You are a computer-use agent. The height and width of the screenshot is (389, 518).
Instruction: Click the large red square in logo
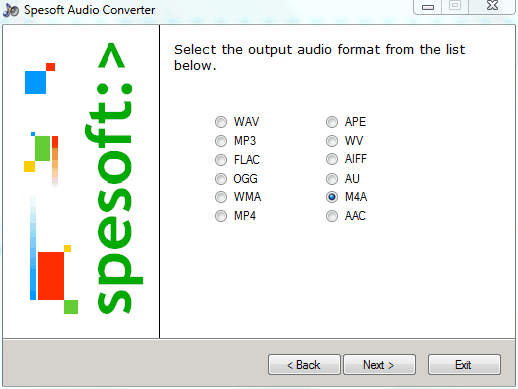[51, 276]
